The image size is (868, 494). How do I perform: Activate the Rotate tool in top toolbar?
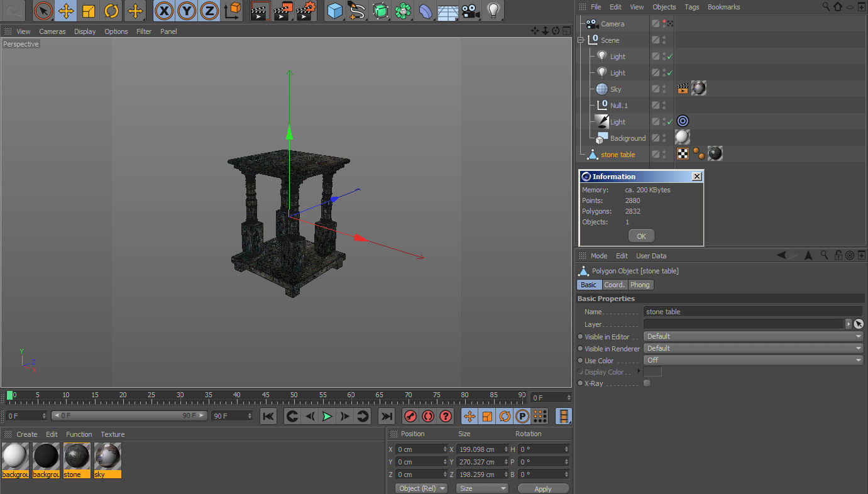(x=111, y=11)
